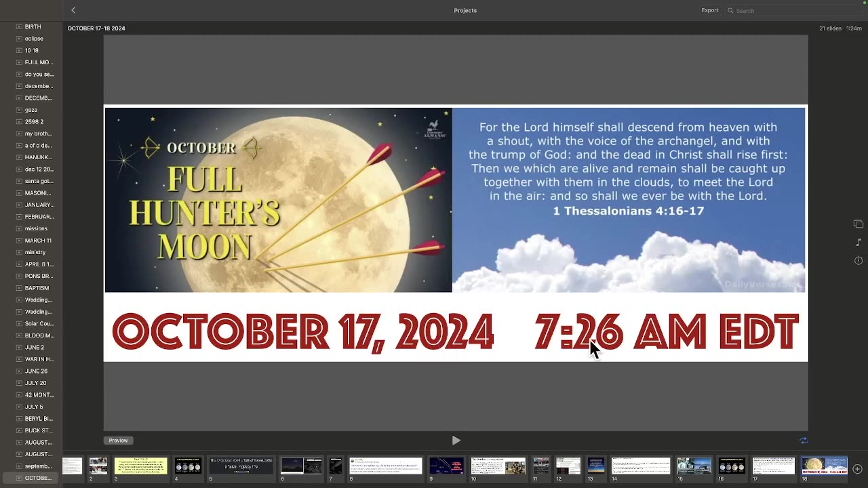Open the 10 18 project
The width and height of the screenshot is (868, 488).
click(x=31, y=50)
